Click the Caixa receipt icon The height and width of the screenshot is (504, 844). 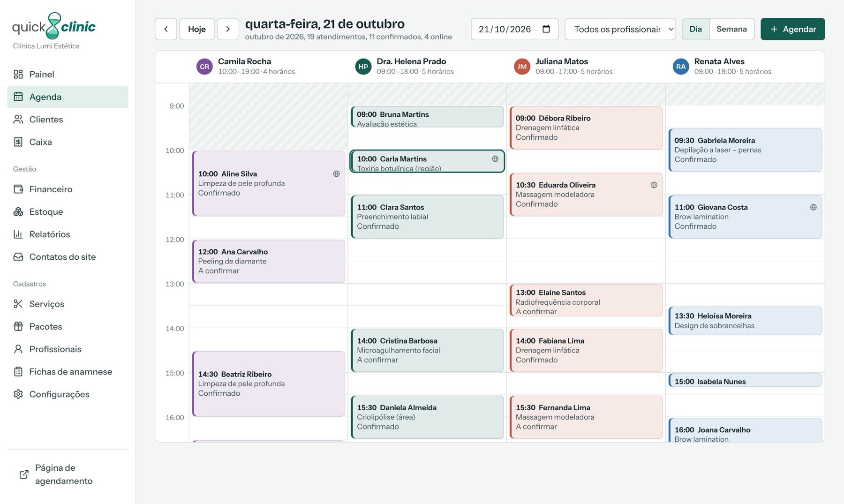(18, 142)
